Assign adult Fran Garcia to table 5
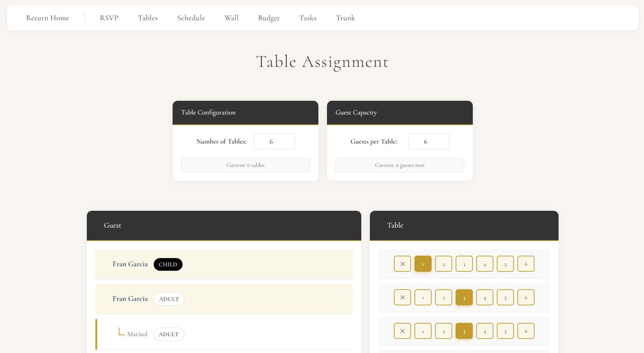This screenshot has height=353, width=644. [x=505, y=298]
